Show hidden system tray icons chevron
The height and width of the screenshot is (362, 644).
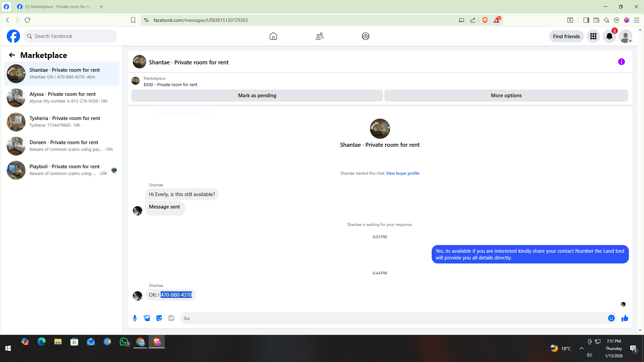[x=582, y=348]
